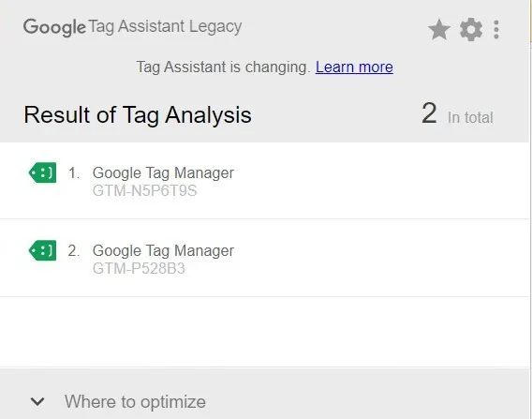Select the second Google Tag Manager entry
The width and height of the screenshot is (532, 419).
click(x=265, y=258)
